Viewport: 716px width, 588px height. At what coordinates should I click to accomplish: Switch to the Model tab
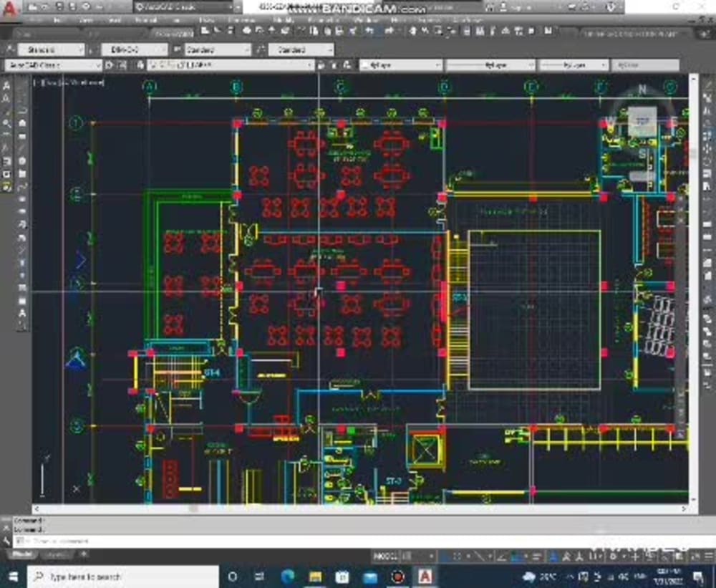24,553
